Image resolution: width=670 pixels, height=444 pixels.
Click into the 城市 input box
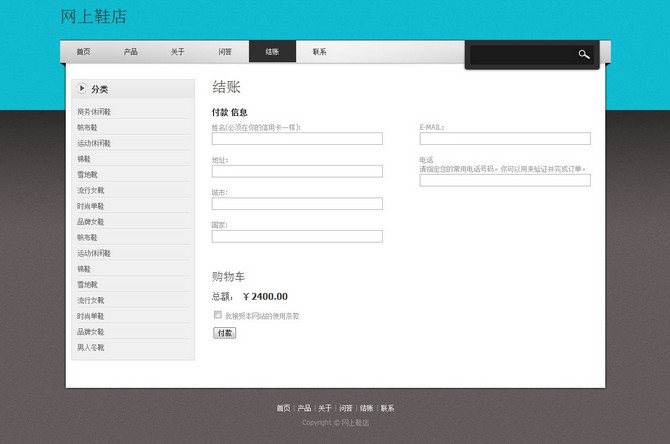[297, 204]
